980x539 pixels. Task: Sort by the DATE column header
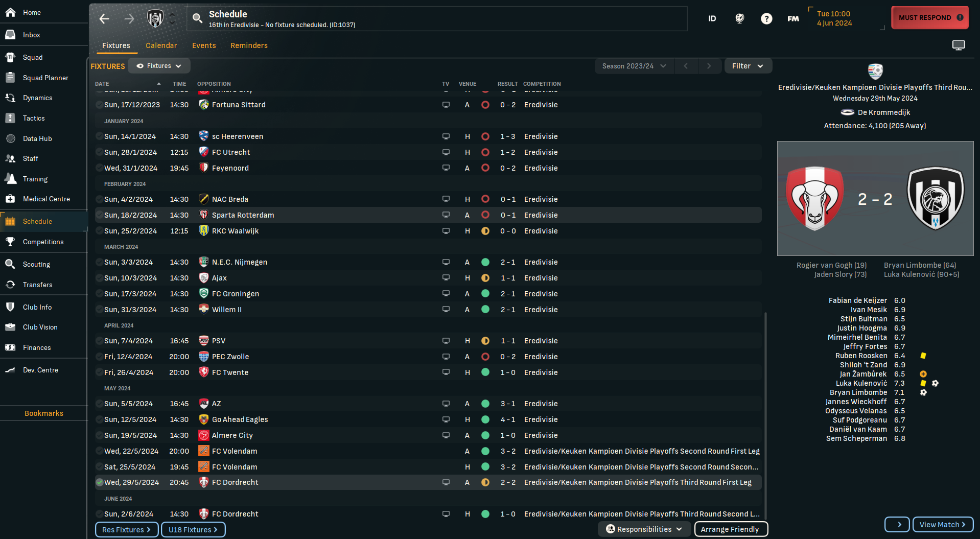(x=102, y=84)
